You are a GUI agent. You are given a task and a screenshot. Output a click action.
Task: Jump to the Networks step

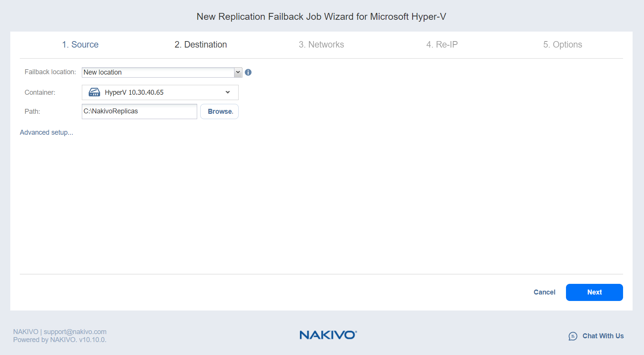(x=321, y=45)
